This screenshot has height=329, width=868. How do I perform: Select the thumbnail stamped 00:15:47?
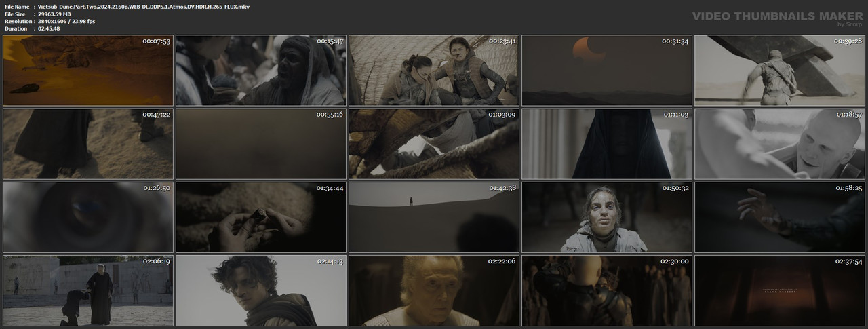[261, 71]
